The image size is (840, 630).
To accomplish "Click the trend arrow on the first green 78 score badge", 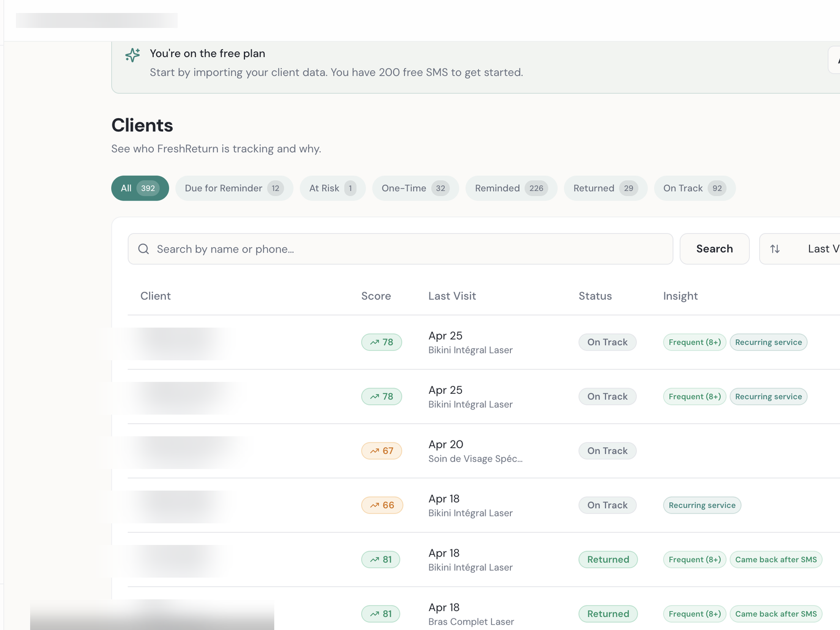I will (x=374, y=342).
